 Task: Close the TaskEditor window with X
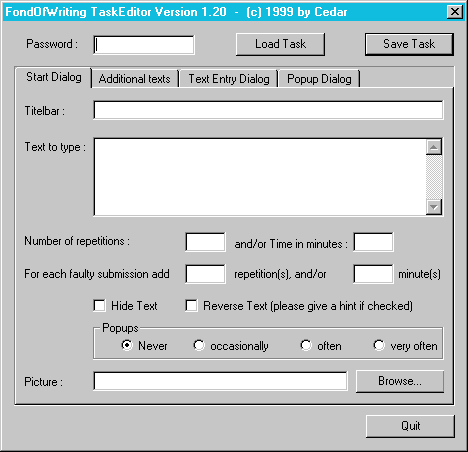[x=455, y=12]
